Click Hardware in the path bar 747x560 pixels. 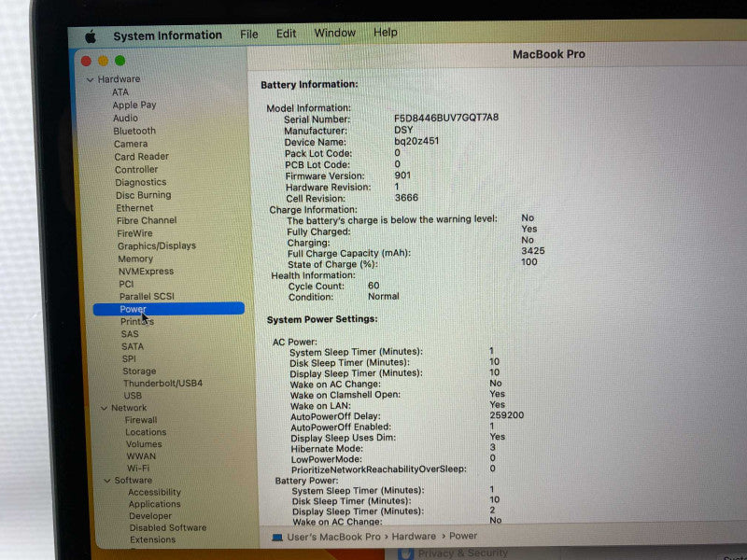pyautogui.click(x=414, y=537)
